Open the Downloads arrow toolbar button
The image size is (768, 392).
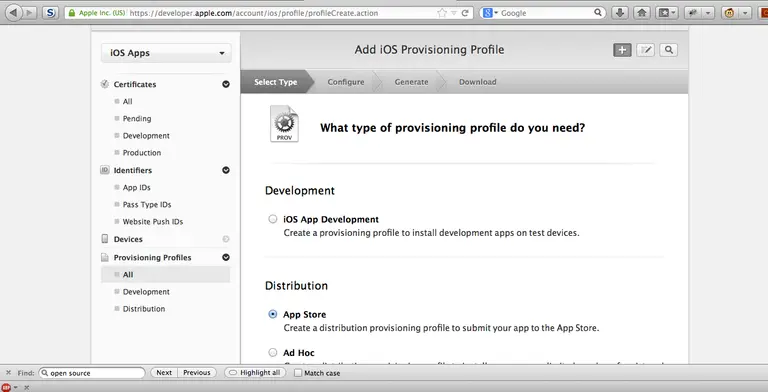[x=620, y=13]
